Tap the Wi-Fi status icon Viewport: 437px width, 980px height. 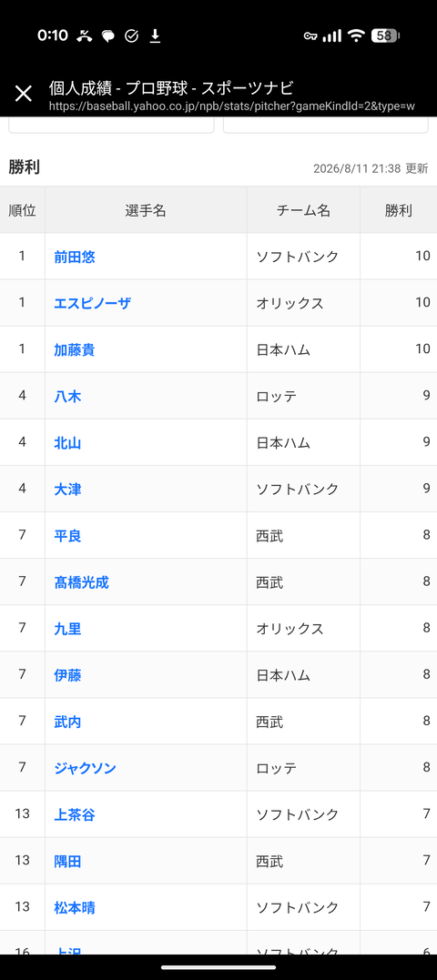356,36
